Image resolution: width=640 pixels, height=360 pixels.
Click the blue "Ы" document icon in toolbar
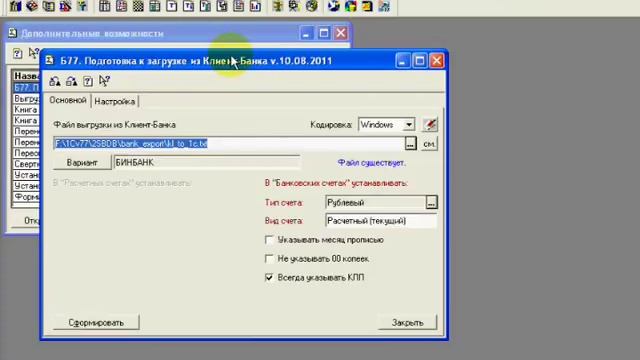(256, 6)
